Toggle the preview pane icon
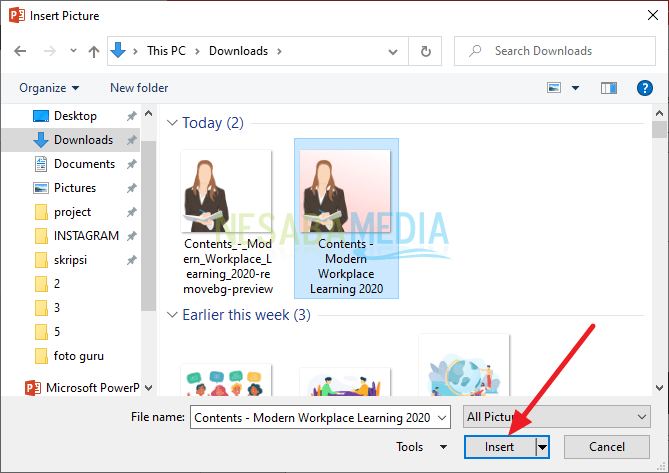The height and width of the screenshot is (473, 669). (x=609, y=88)
